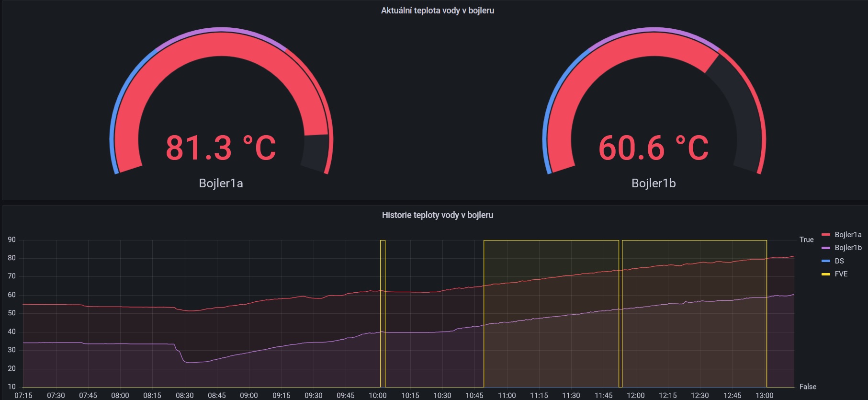Click the 11:30 time axis label
868x400 pixels.
click(x=571, y=395)
